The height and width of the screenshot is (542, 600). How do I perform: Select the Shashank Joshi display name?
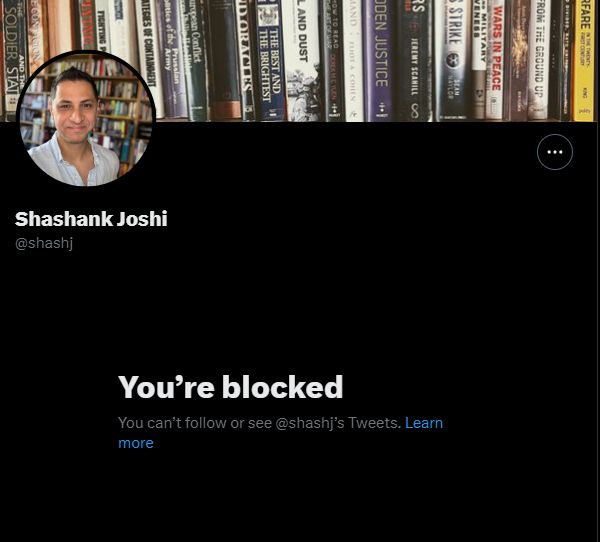(x=91, y=219)
